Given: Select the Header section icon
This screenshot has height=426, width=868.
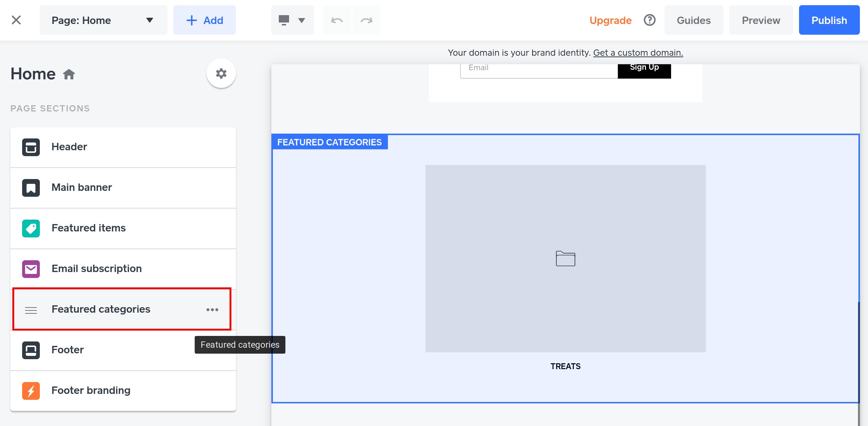Looking at the screenshot, I should (31, 147).
